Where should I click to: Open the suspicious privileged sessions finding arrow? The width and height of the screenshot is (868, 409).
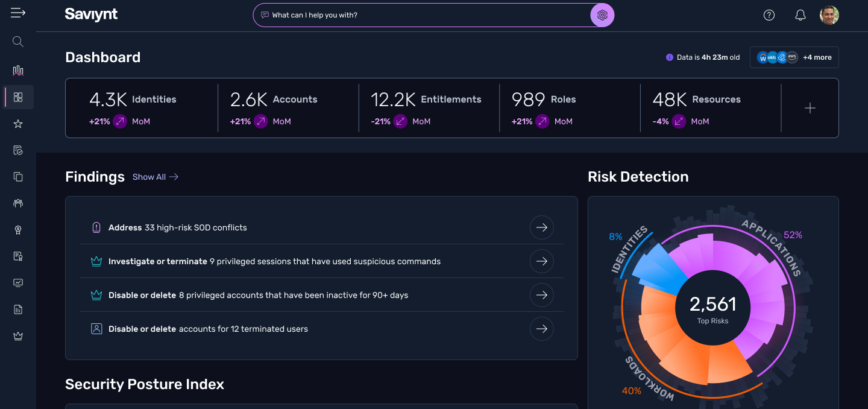pos(542,261)
